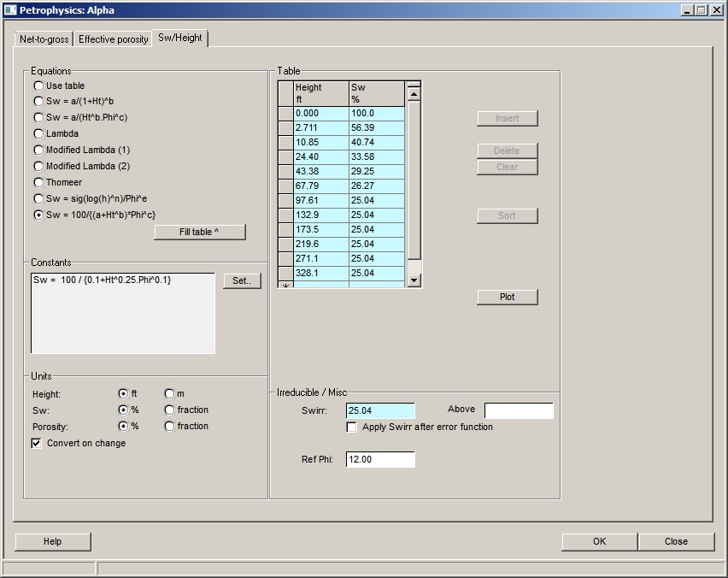This screenshot has width=728, height=578.
Task: Uncheck Convert on change checkbox
Action: (x=37, y=443)
